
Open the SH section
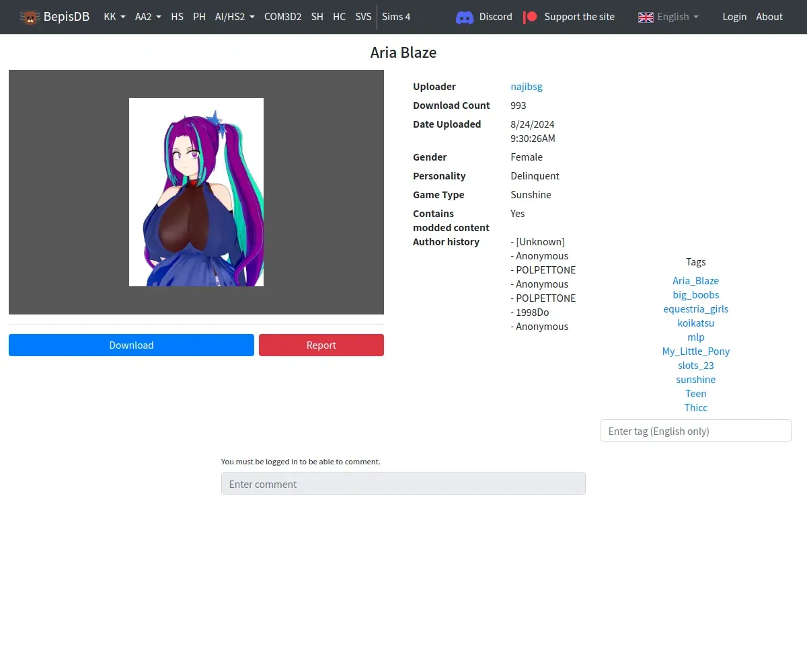pos(317,17)
